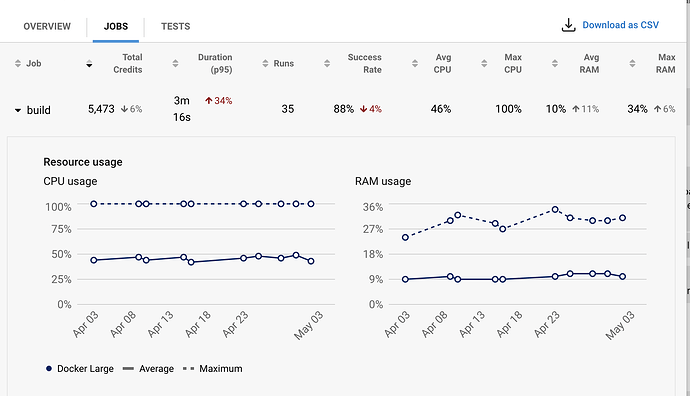
Task: Sort by Success Rate column arrows
Action: [x=327, y=63]
